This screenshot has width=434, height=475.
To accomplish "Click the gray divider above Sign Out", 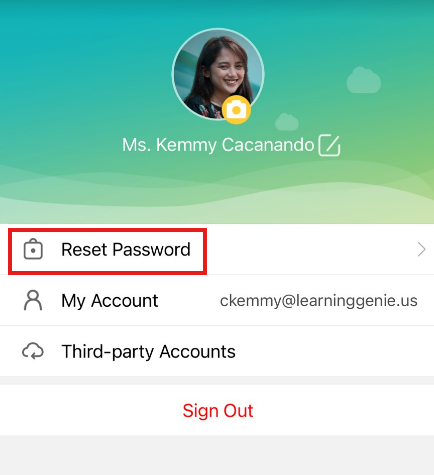I will 217,381.
